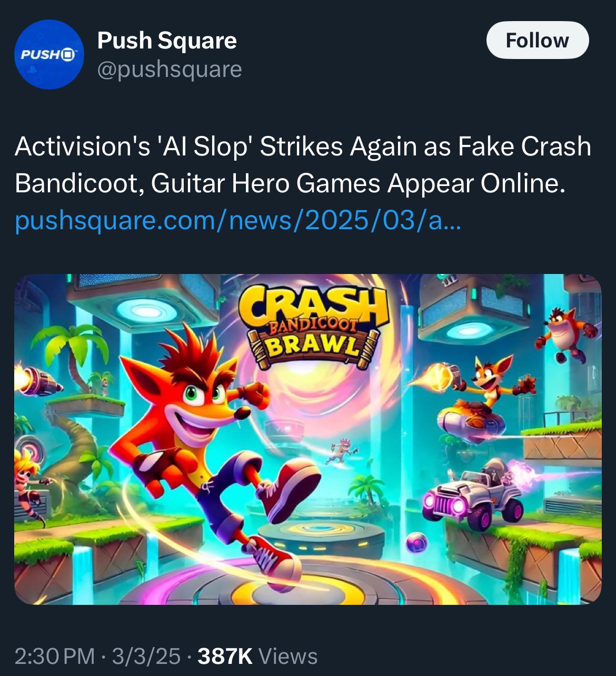
Task: Open the @pushsquare handle
Action: pos(169,69)
